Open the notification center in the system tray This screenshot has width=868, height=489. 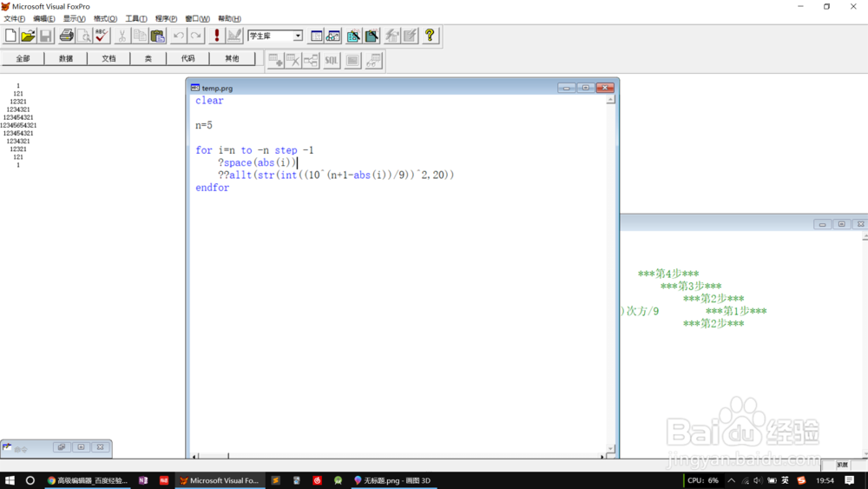850,480
